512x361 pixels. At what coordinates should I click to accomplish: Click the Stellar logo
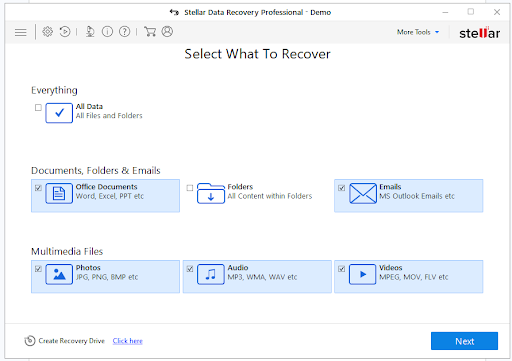pyautogui.click(x=479, y=33)
